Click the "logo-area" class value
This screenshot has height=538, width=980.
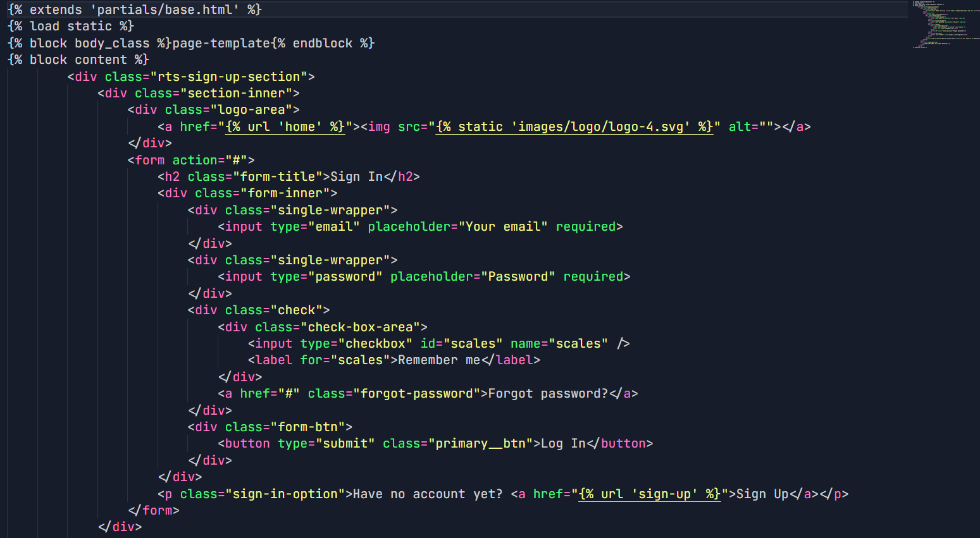coord(251,109)
